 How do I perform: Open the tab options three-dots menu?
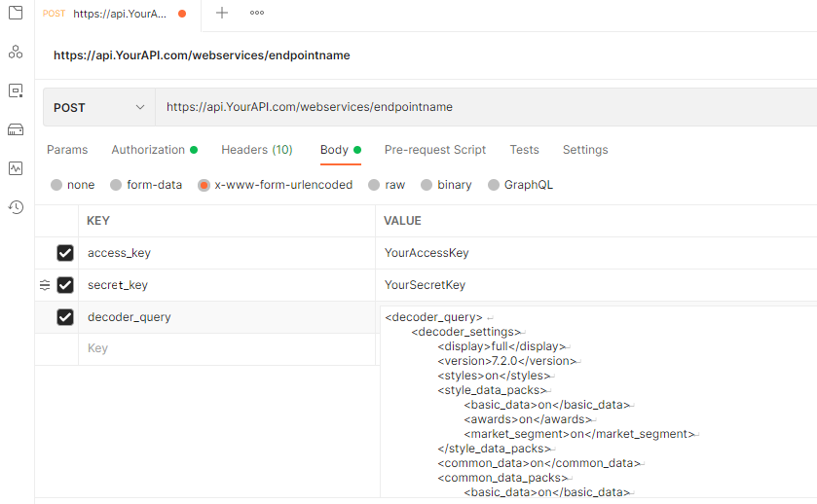[257, 13]
